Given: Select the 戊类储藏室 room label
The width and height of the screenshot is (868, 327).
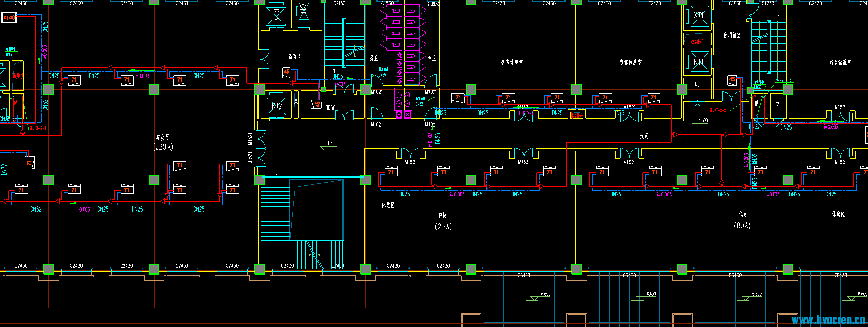Looking at the screenshot, I should pos(840,63).
